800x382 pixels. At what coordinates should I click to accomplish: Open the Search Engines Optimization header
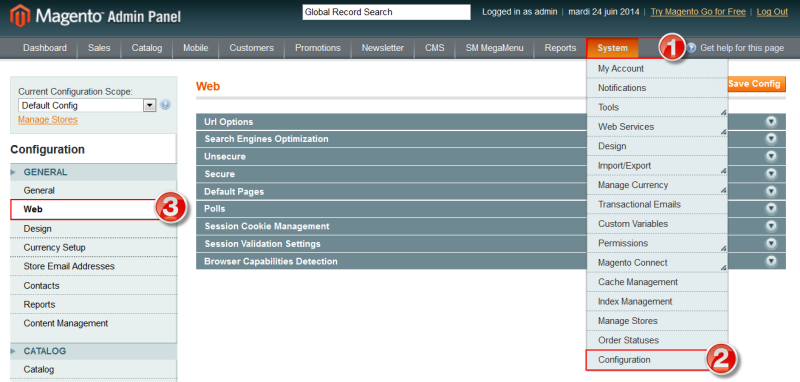[491, 139]
